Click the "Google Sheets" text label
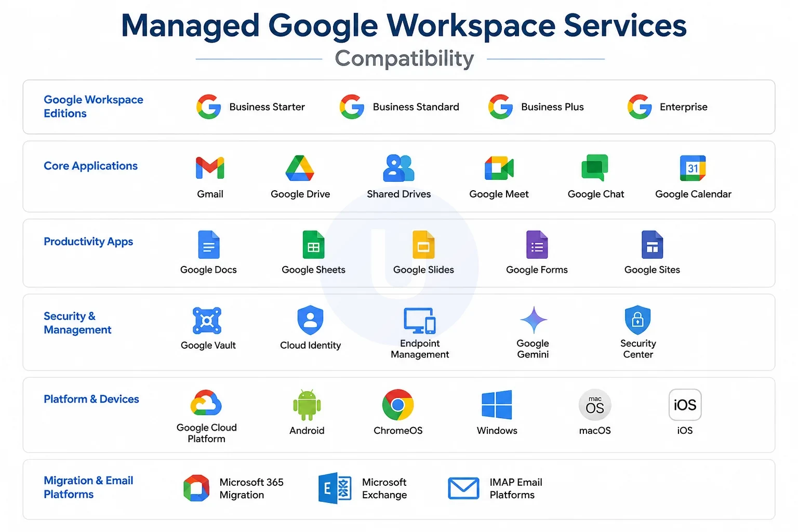This screenshot has height=532, width=798. click(x=313, y=270)
